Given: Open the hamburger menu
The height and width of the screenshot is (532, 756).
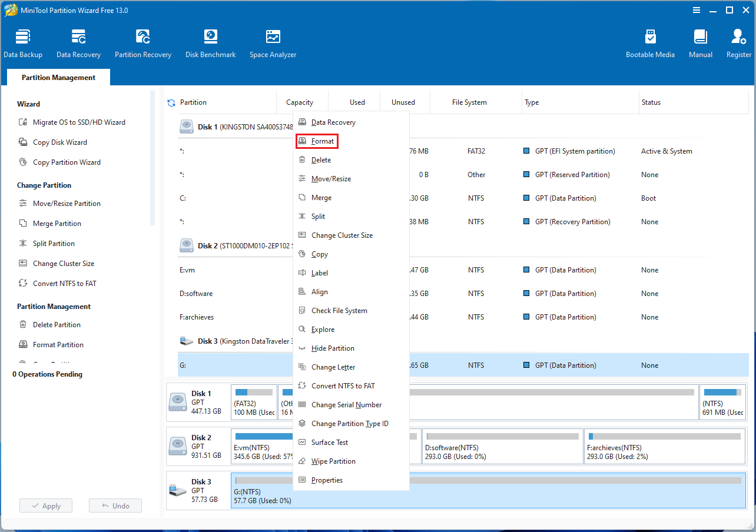Looking at the screenshot, I should coord(697,10).
